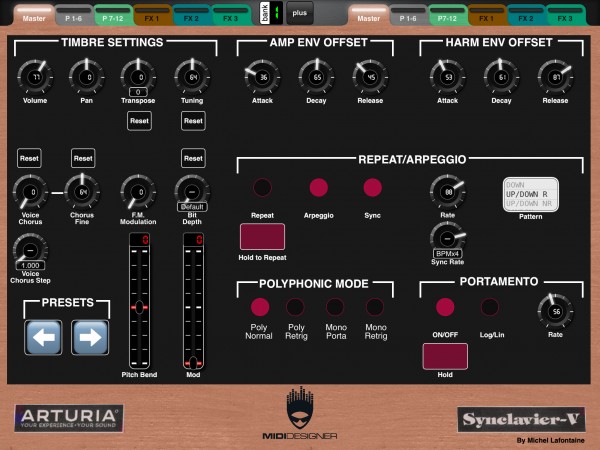Go to next preset with right arrow
Viewport: 600px width, 450px height.
[x=90, y=338]
